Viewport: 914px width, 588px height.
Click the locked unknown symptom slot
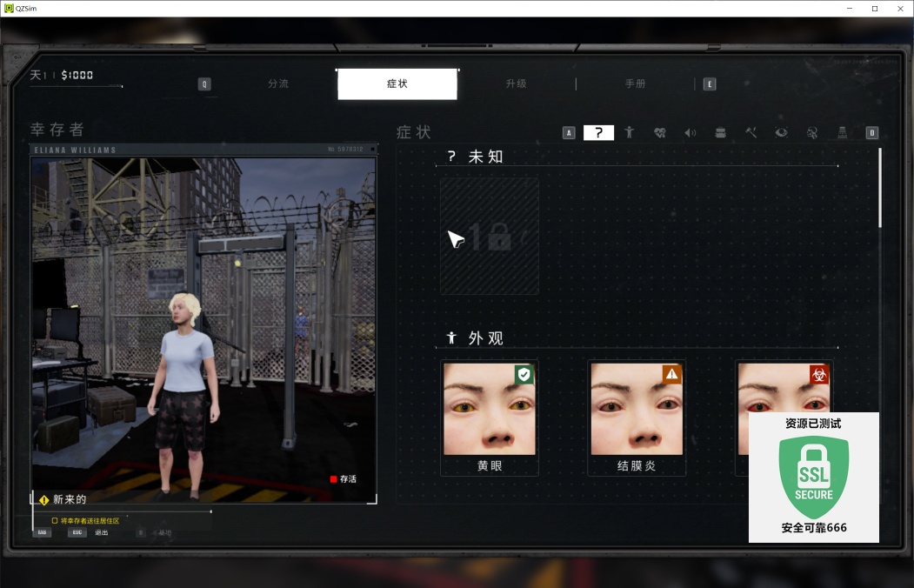click(489, 237)
